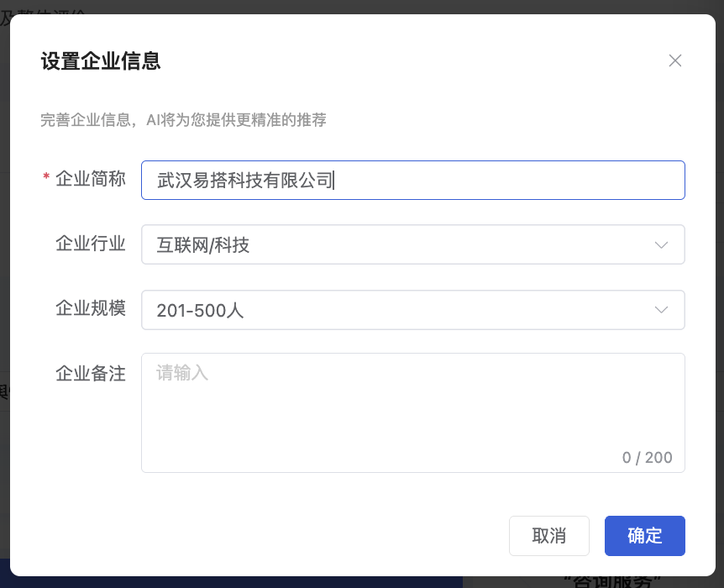Click the 企业行业 label

(91, 244)
